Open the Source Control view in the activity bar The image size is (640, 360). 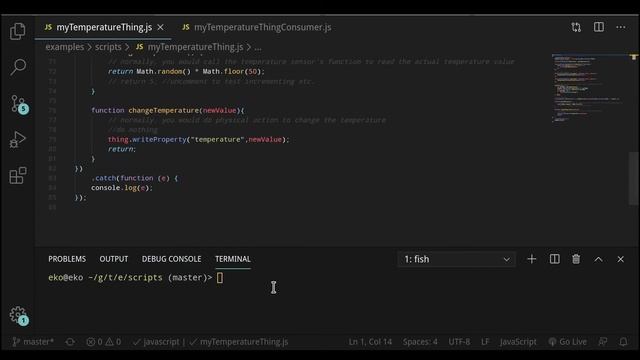click(18, 104)
